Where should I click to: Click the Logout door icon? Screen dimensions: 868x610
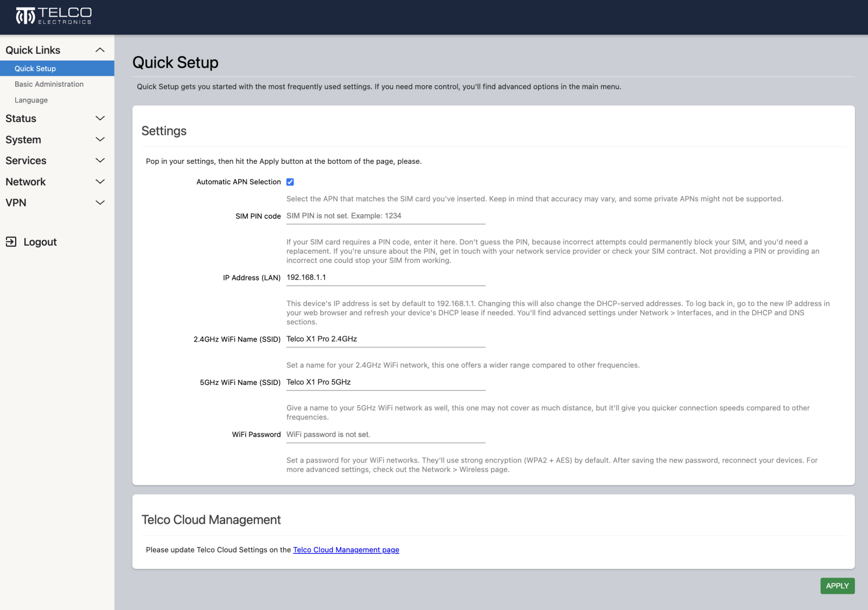[11, 242]
